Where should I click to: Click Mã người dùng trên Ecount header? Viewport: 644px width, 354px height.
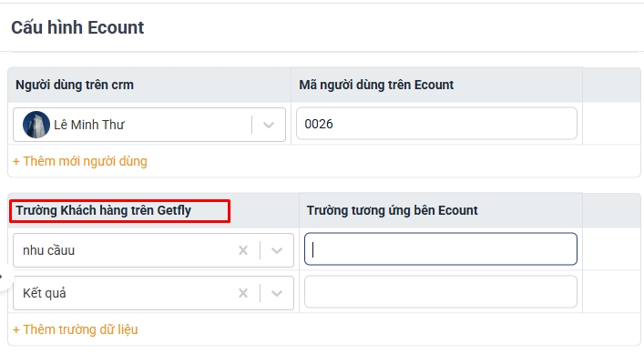pyautogui.click(x=376, y=85)
